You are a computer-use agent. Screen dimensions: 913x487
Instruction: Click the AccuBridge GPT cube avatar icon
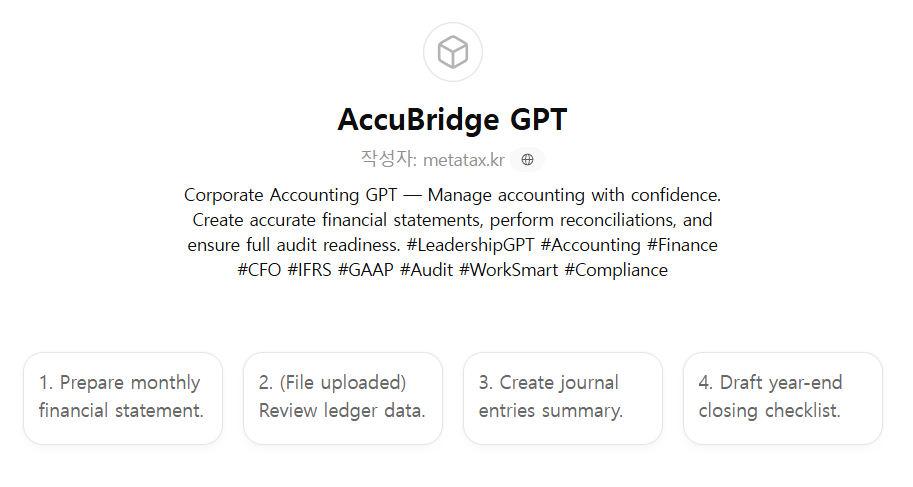453,52
